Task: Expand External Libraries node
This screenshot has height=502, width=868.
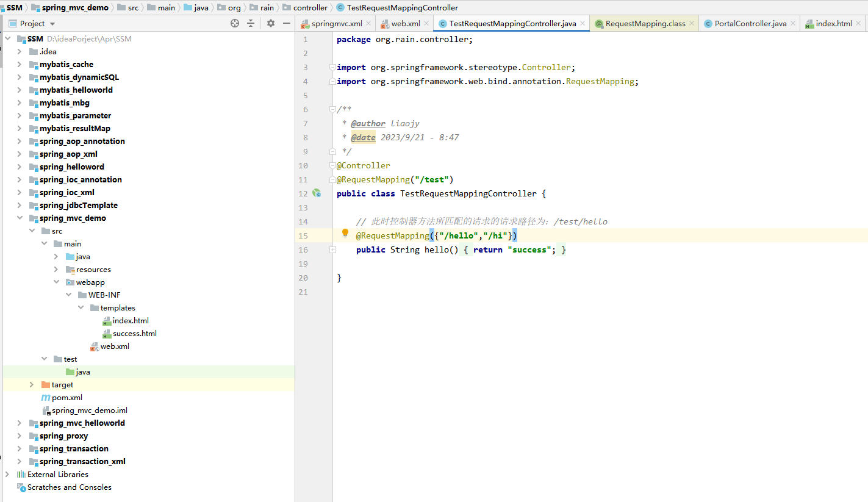Action: pos(7,474)
